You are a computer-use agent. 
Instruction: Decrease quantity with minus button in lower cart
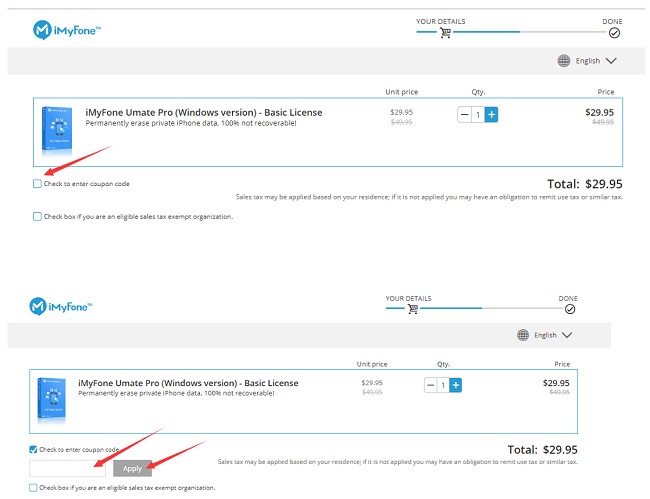click(x=431, y=385)
